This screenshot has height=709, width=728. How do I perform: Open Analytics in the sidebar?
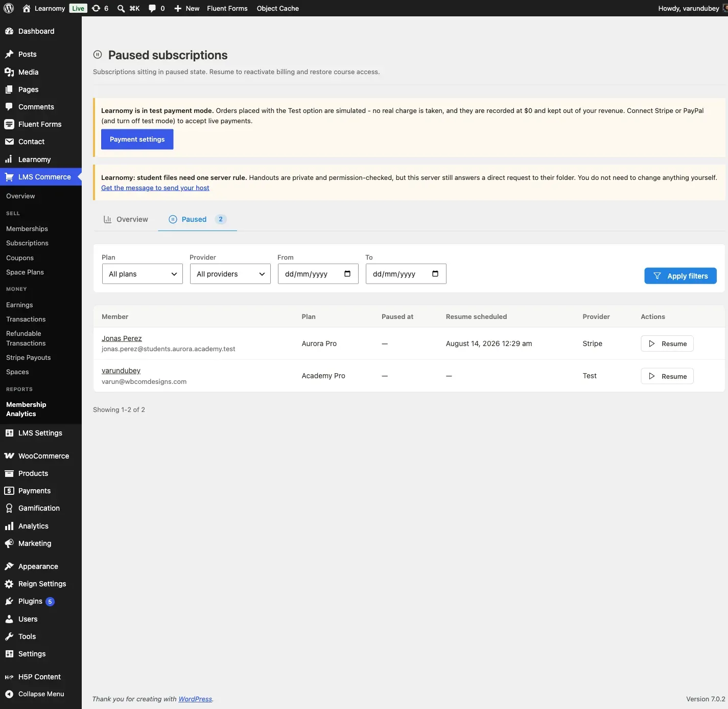(41, 526)
